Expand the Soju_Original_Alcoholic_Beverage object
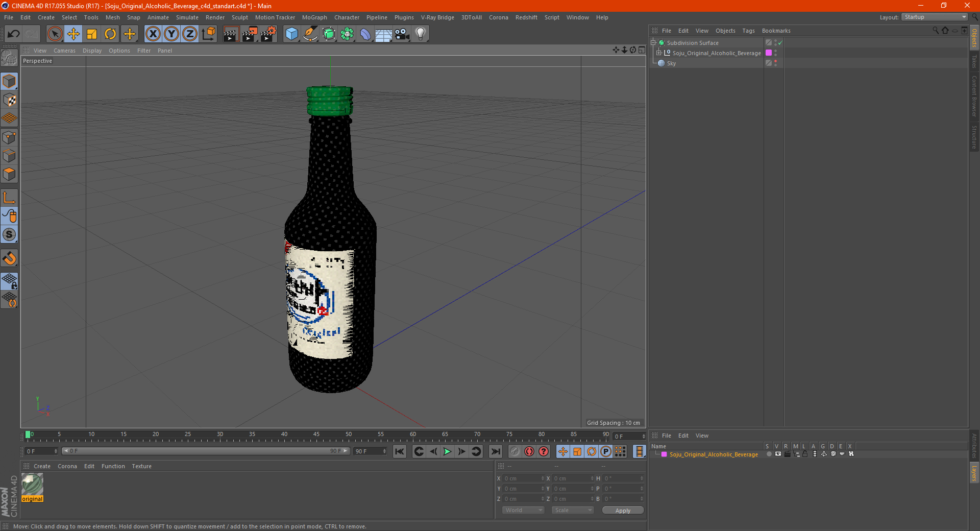The width and height of the screenshot is (980, 531). [659, 53]
